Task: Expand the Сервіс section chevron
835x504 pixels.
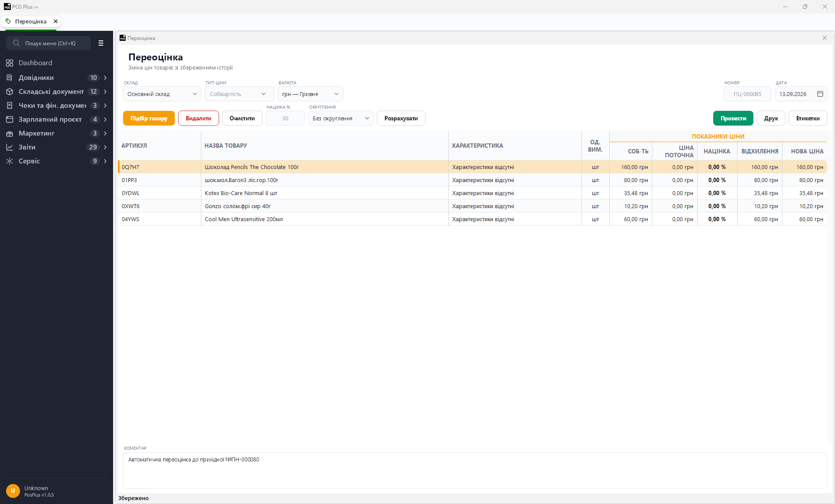Action: tap(105, 161)
